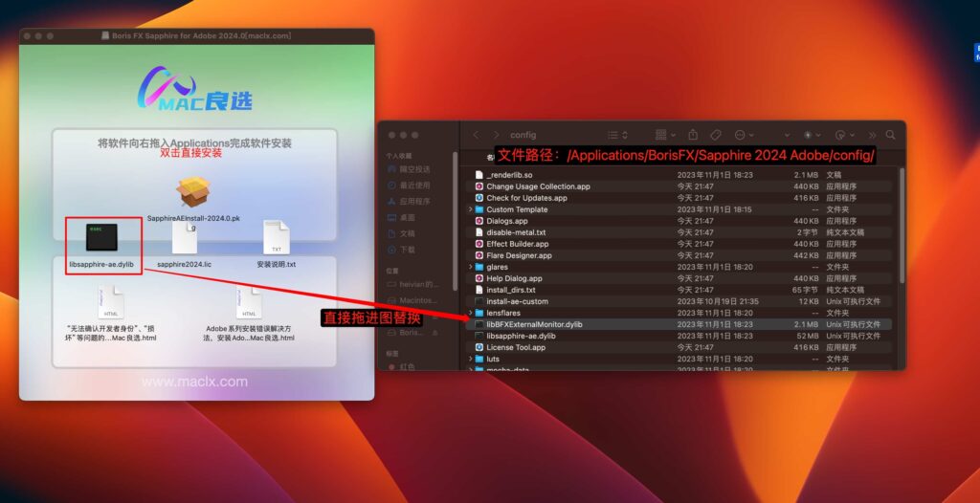This screenshot has width=980, height=503.
Task: Click the Finder sidebar scrollbar
Action: (455, 220)
